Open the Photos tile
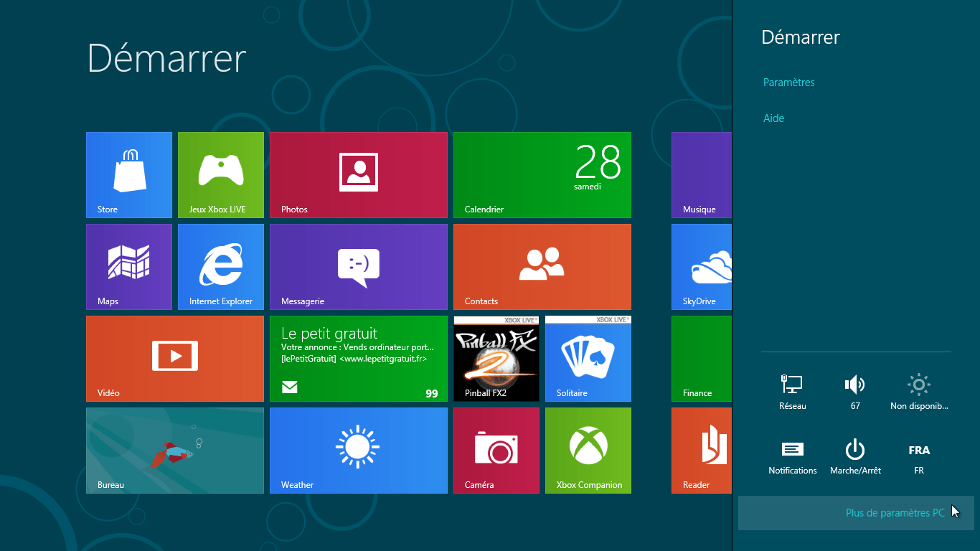Image resolution: width=980 pixels, height=551 pixels. click(x=359, y=175)
